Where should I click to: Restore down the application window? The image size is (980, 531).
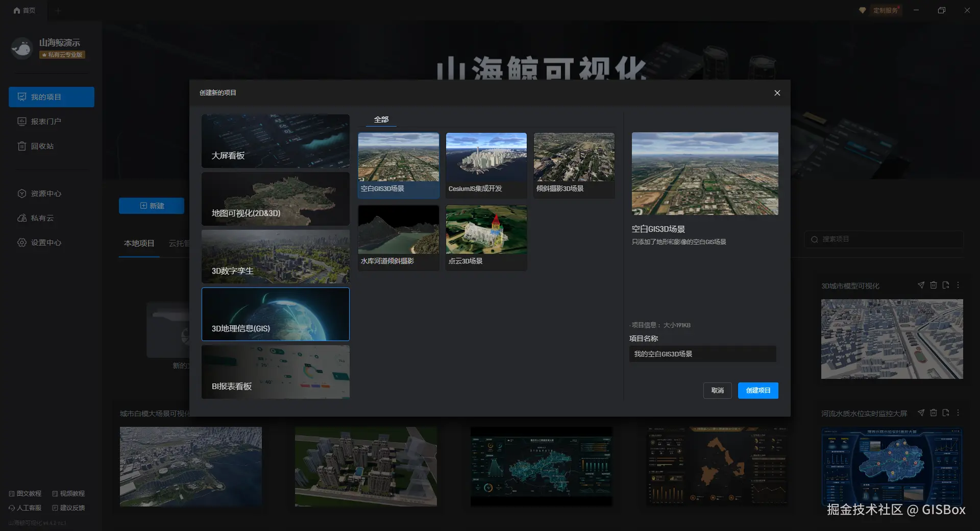point(942,10)
